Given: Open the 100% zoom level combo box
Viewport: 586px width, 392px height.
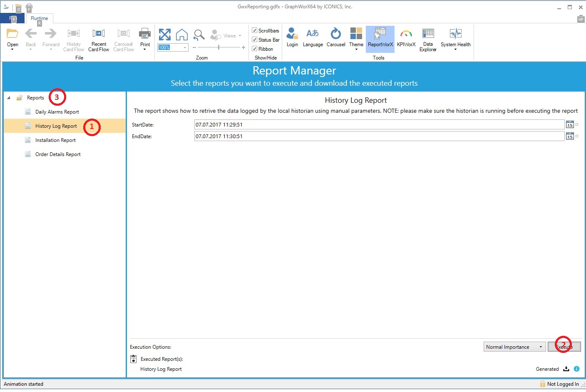Looking at the screenshot, I should point(173,47).
